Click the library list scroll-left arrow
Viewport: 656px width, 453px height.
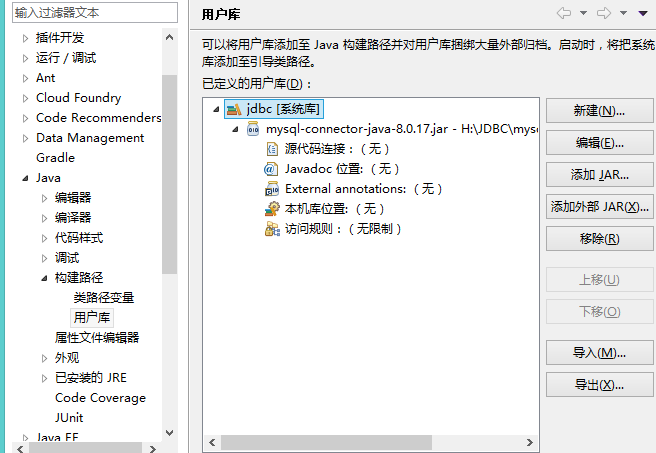(212, 443)
